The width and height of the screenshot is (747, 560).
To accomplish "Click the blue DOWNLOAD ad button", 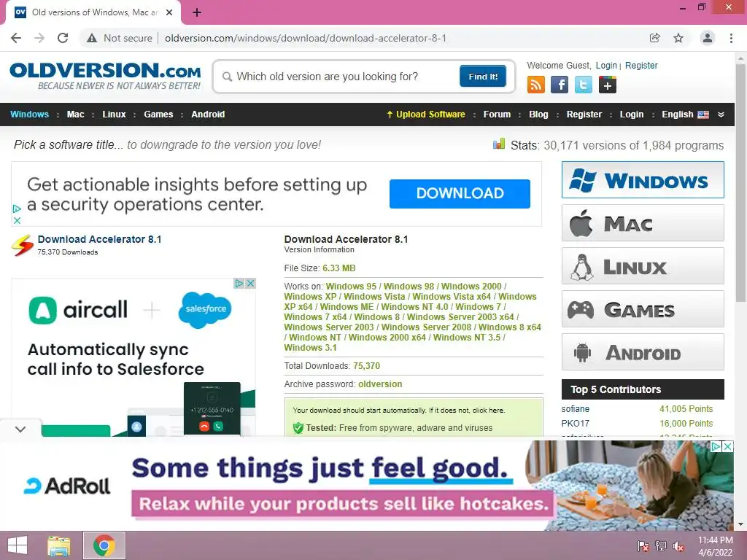I will 460,194.
